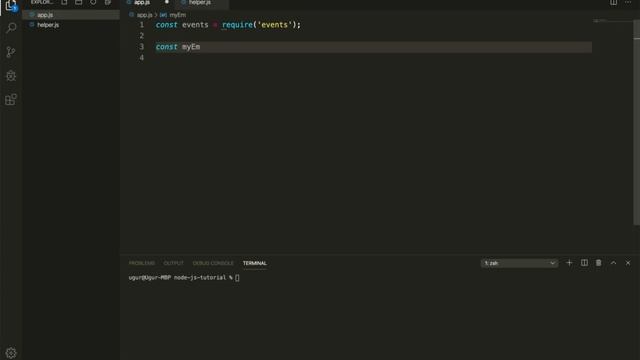Kill the terminal with trash icon
The width and height of the screenshot is (640, 360).
click(x=598, y=263)
